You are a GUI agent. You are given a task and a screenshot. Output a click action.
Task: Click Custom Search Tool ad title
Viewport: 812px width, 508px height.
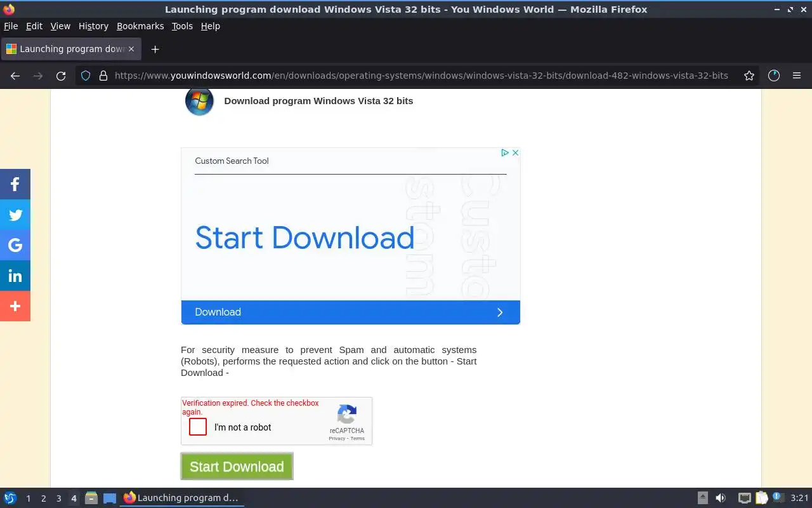pos(232,161)
